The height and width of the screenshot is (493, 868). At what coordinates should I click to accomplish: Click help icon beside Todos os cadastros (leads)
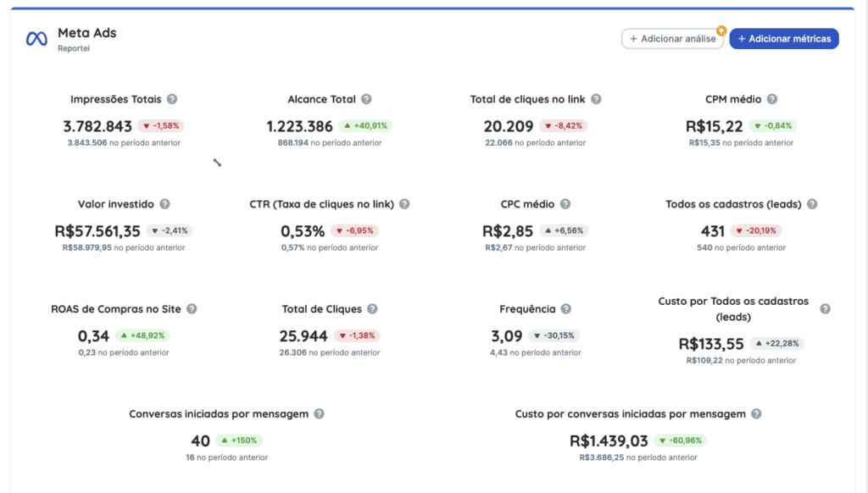pos(812,204)
